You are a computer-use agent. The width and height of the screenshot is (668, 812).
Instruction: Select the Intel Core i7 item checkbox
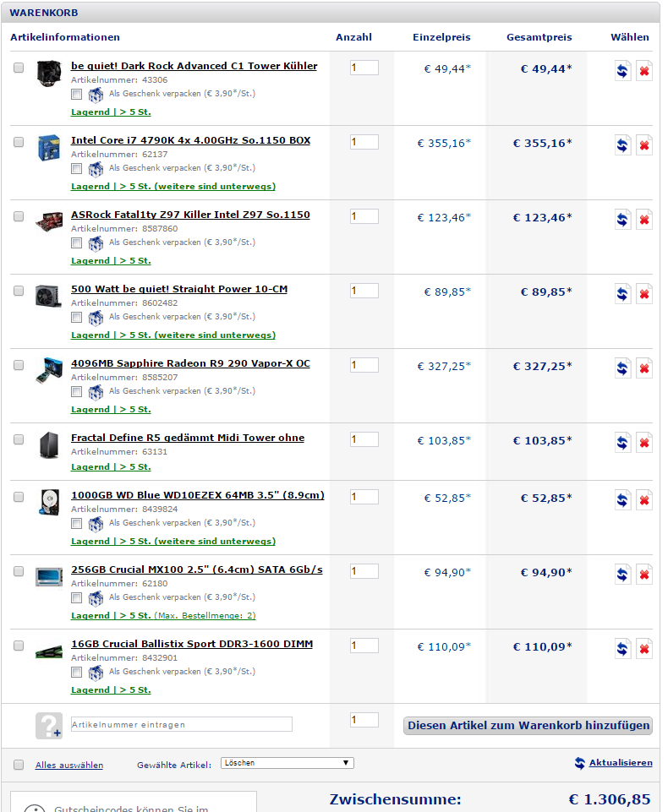[19, 142]
